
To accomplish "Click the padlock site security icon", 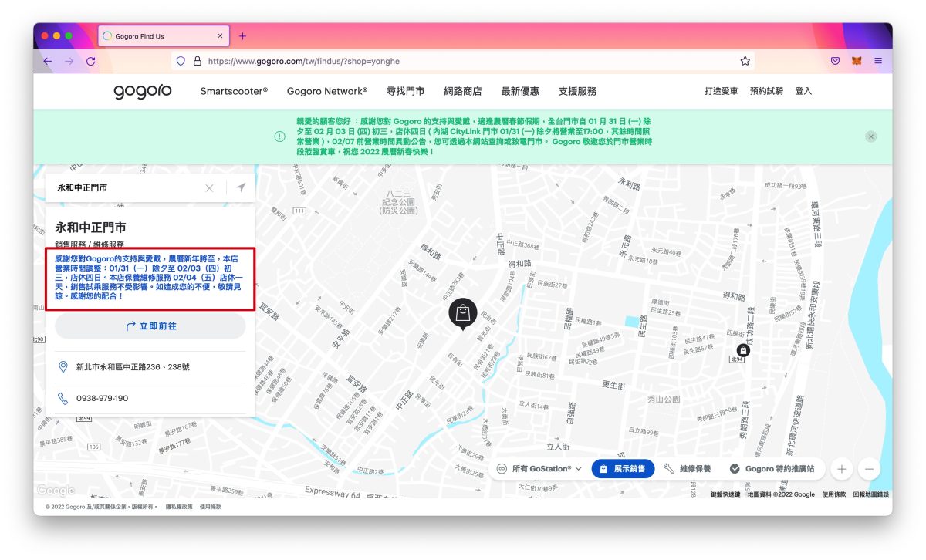I will click(x=197, y=61).
